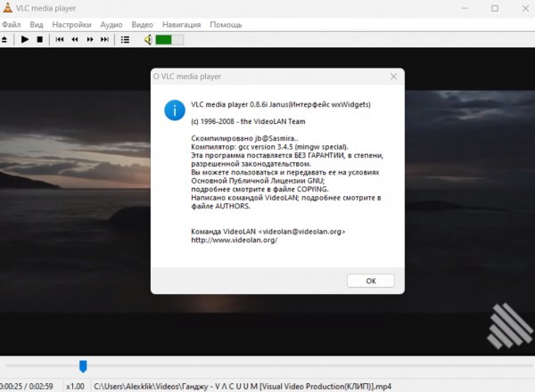Viewport: 535px width, 392px height.
Task: Click the seek position handle on timeline
Action: pyautogui.click(x=83, y=366)
